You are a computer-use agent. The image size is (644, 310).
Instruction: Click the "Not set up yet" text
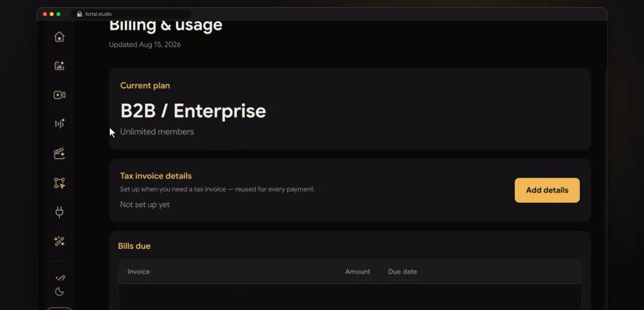click(145, 205)
